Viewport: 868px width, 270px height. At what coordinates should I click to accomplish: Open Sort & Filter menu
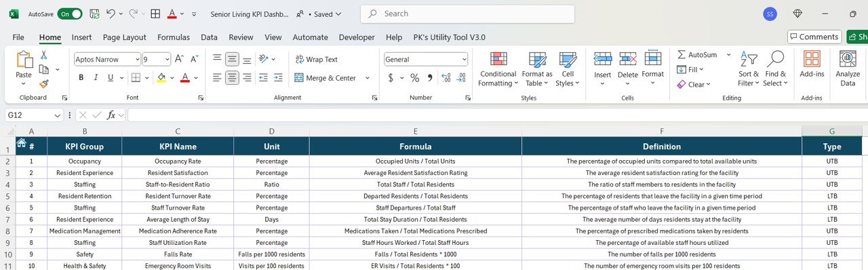tap(749, 69)
